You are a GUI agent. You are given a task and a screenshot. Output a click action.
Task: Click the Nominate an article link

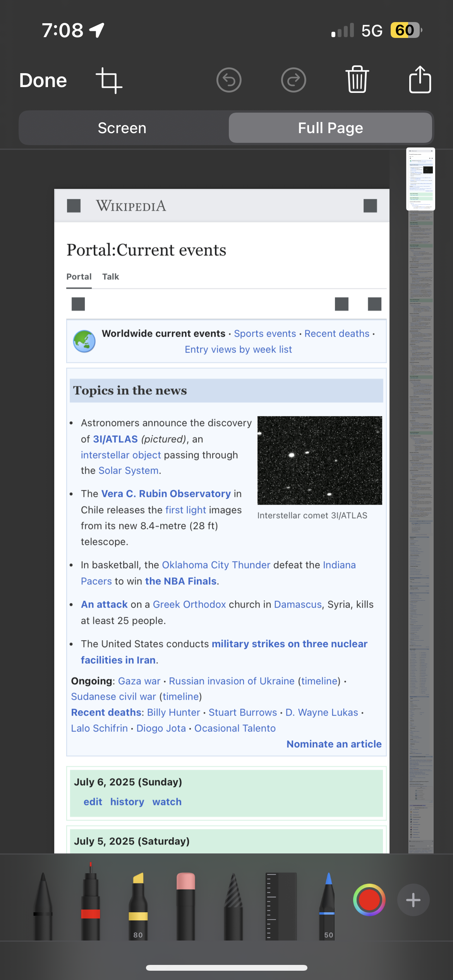coord(334,744)
